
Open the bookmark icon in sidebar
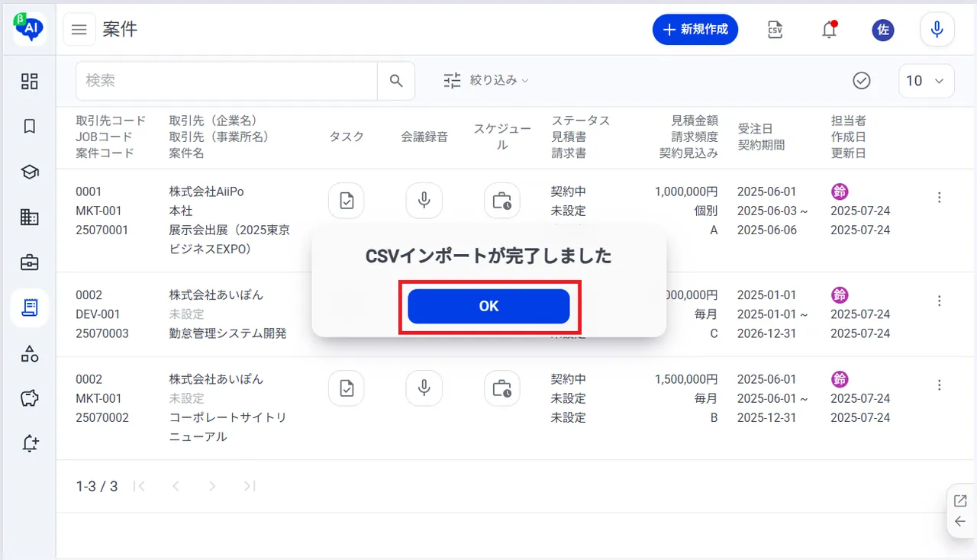(x=30, y=127)
